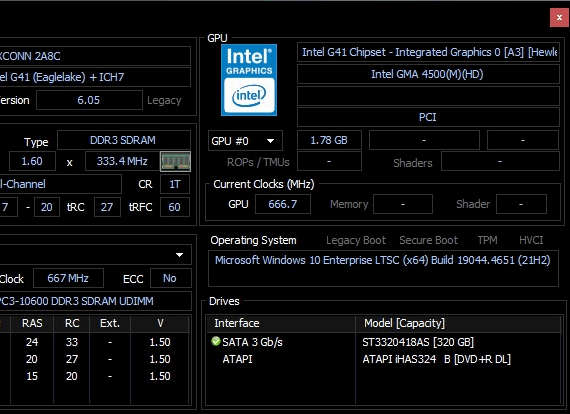This screenshot has width=570, height=414.
Task: Click the DDR3 SDRAM type field
Action: (124, 140)
